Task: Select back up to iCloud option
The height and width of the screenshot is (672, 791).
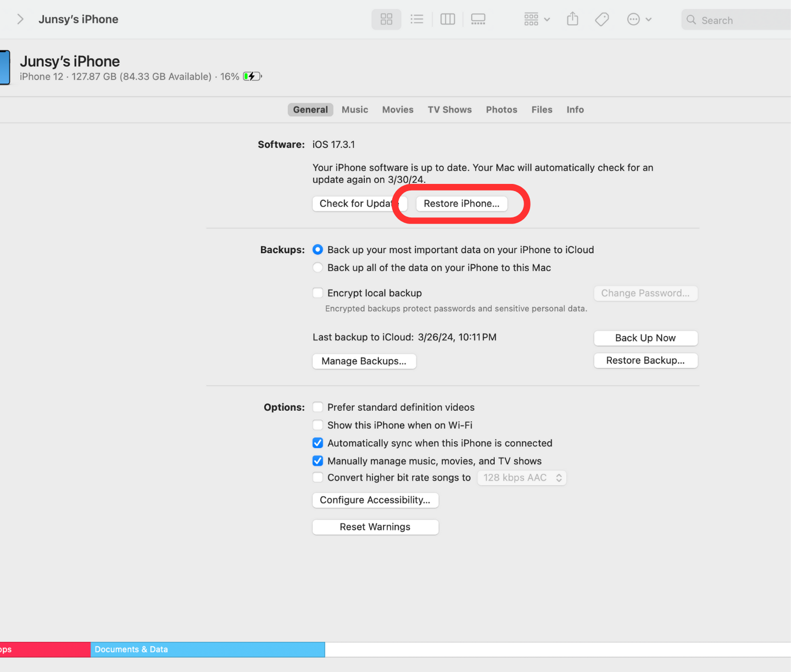Action: (x=317, y=250)
